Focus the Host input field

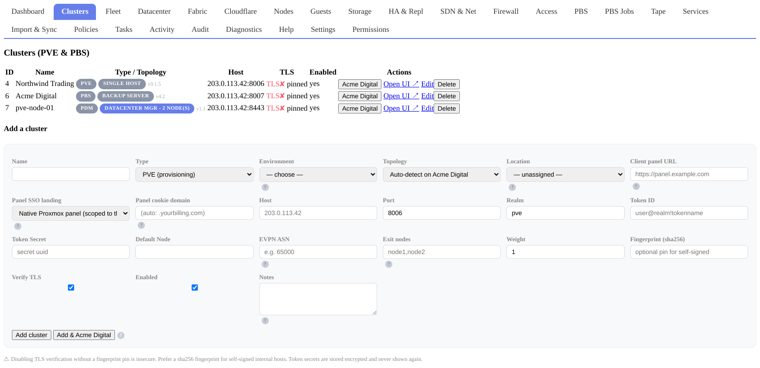coord(318,213)
